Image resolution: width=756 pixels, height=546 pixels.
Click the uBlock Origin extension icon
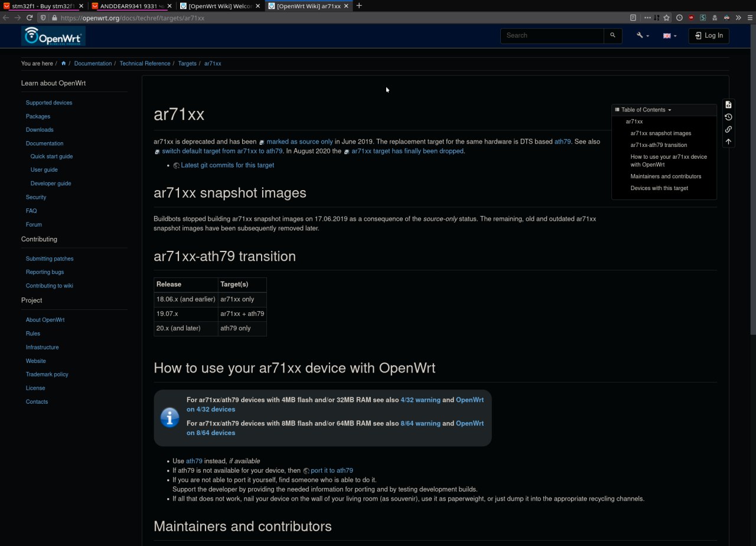tap(691, 18)
